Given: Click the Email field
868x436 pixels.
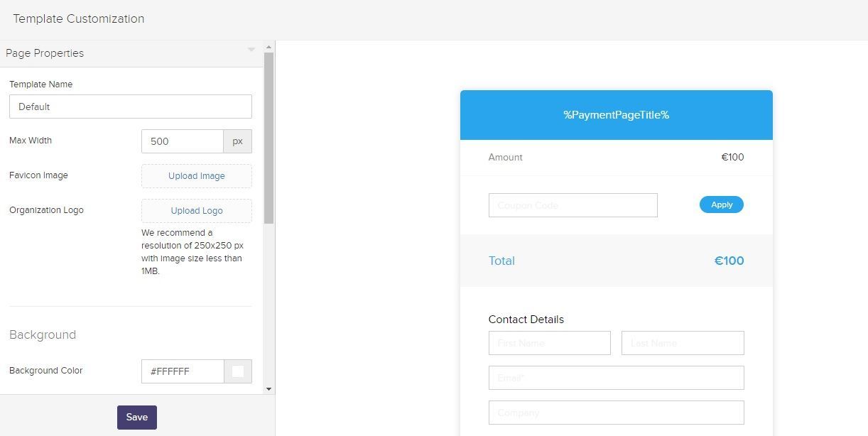Looking at the screenshot, I should click(x=615, y=378).
